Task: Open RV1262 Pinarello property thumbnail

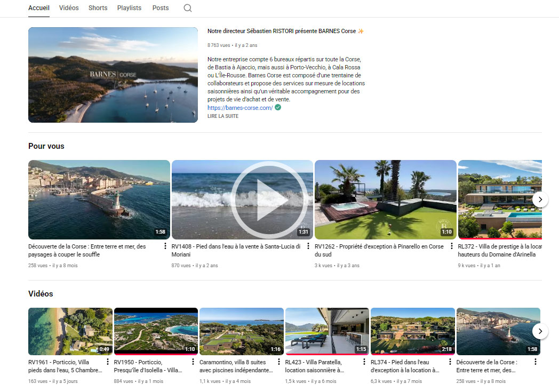Action: tap(385, 199)
